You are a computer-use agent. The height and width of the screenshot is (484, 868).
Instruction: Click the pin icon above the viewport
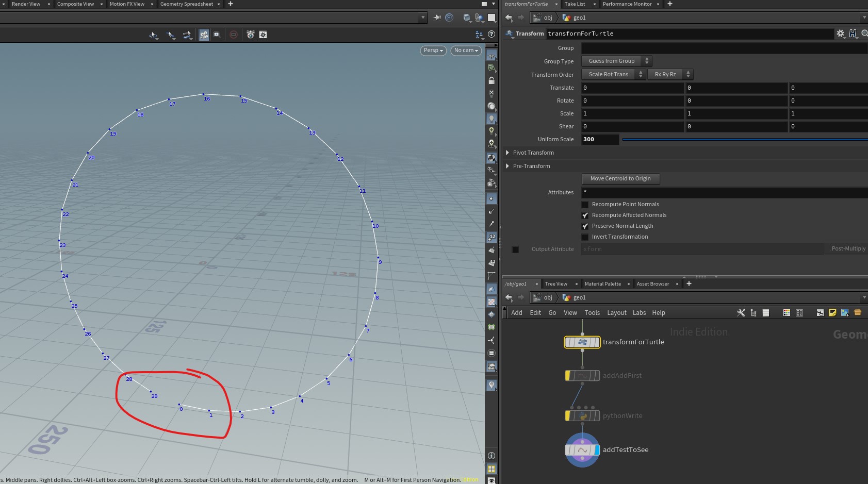pos(437,18)
